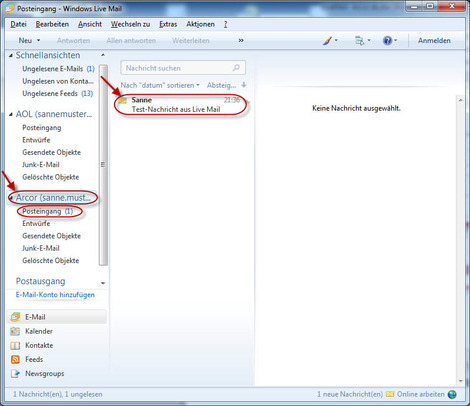Screen dimensions: 470x406
Task: Click the Online arbeiten status text
Action: tap(421, 394)
